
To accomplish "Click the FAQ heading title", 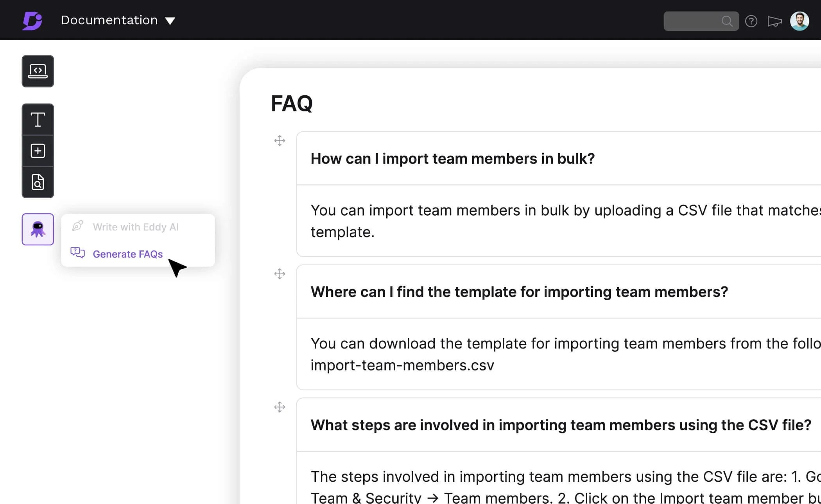I will [x=292, y=104].
